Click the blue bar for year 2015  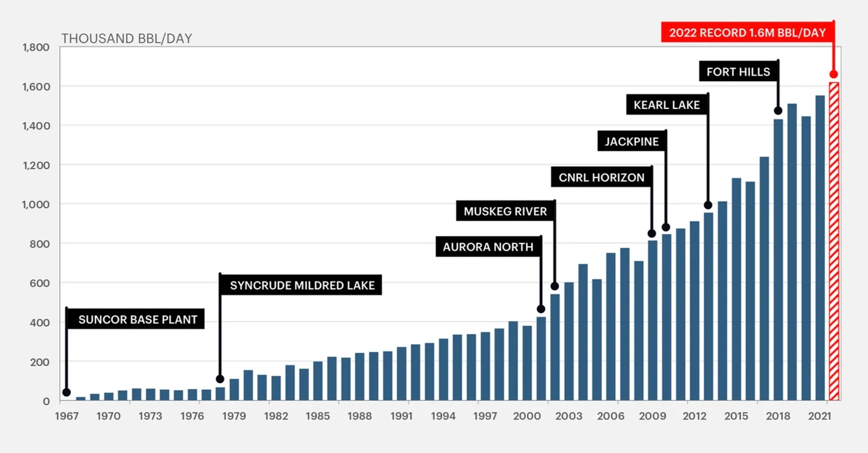tap(736, 289)
